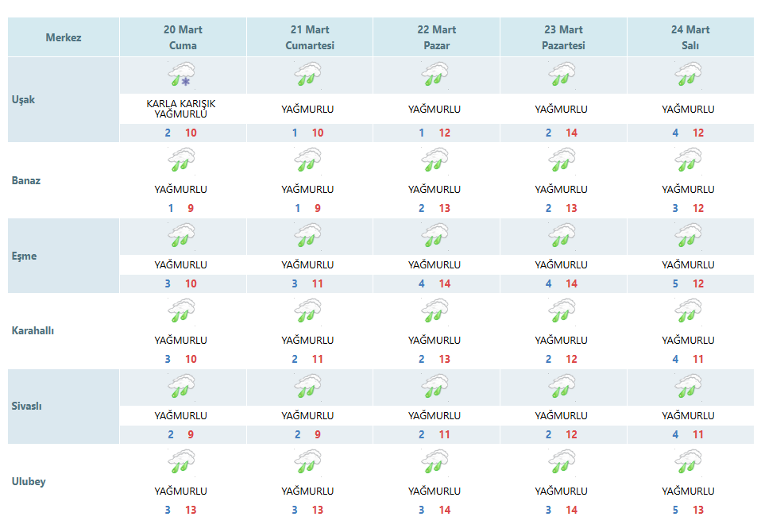This screenshot has height=532, width=761.
Task: Click Eşme rain icon for 20 Mart
Action: pos(182,235)
